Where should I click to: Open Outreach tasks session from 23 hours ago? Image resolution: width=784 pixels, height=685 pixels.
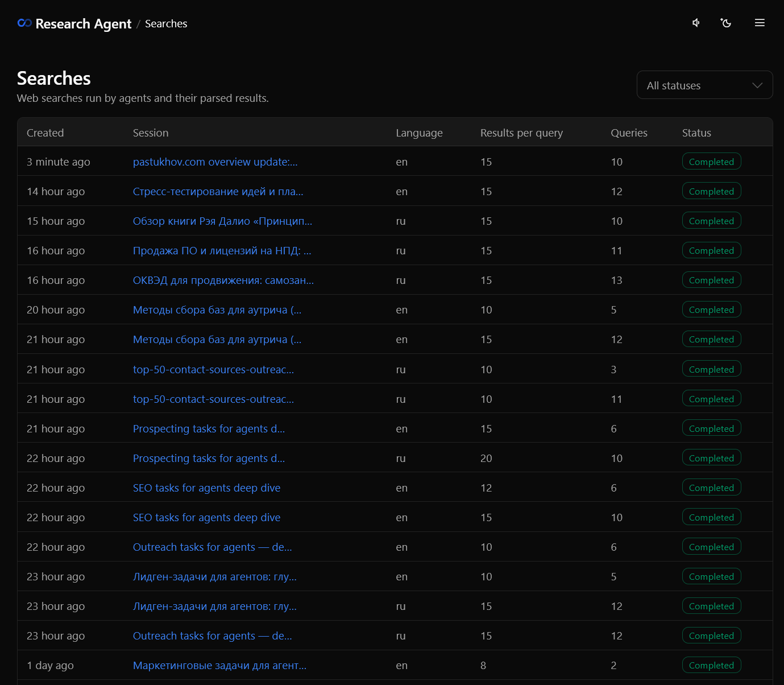coord(213,636)
